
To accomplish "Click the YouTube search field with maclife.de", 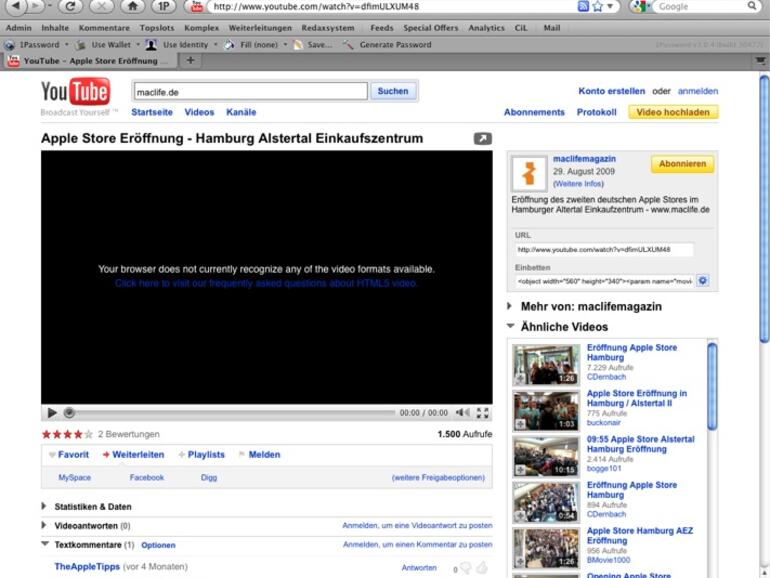I will [x=250, y=92].
